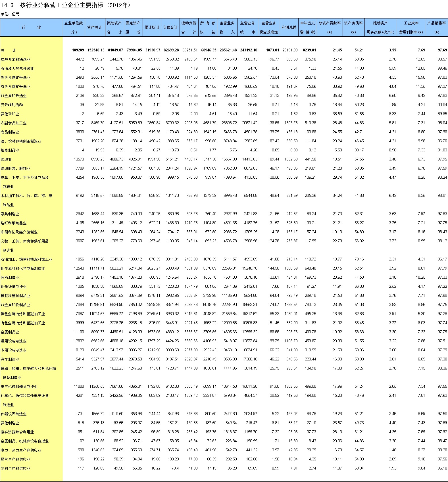Select the 水的生产和供应业 row label
Viewport: 448px width, 482px height.
[x=15, y=468]
